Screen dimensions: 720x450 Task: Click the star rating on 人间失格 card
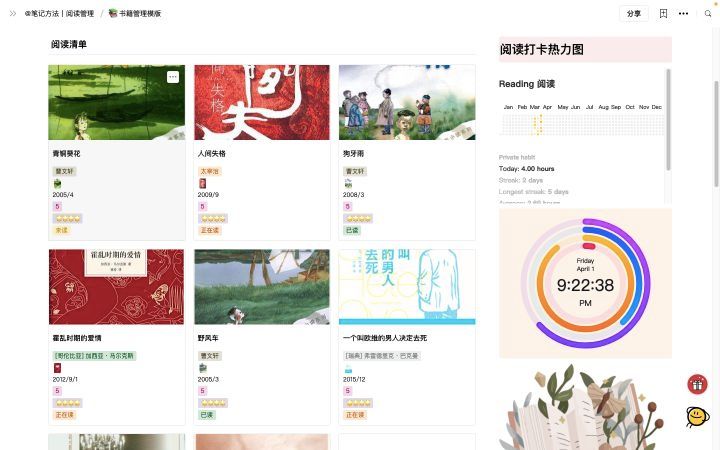tap(213, 219)
